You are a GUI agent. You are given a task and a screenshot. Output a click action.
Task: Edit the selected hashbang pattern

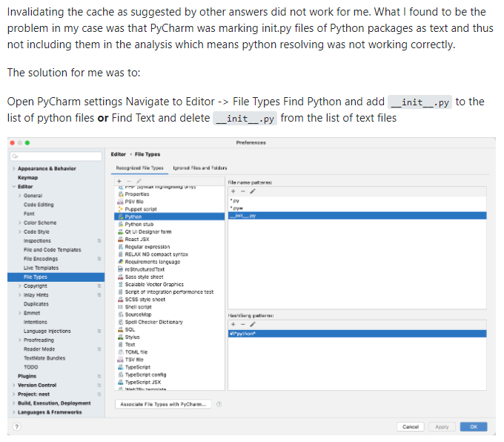point(253,324)
